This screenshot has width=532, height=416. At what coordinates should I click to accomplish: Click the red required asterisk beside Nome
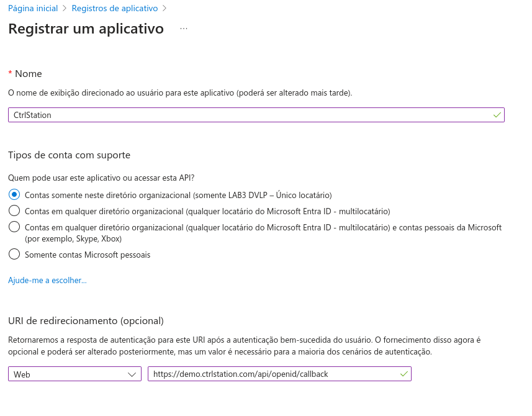tap(10, 73)
